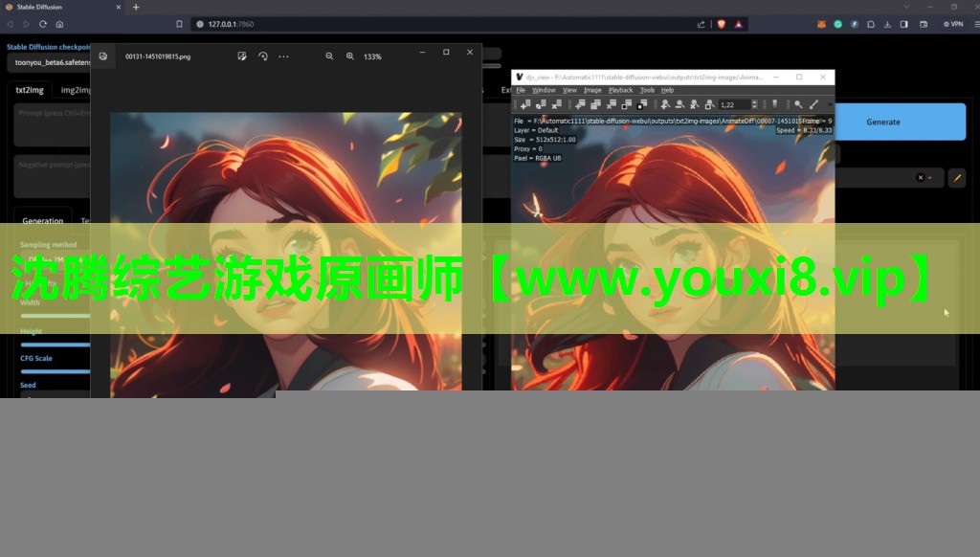The height and width of the screenshot is (557, 980).
Task: Open the browser extensions puzzle icon
Action: click(871, 24)
